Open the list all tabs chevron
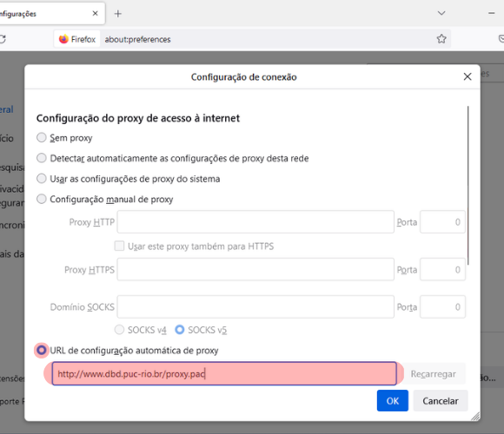Viewport: 504px width, 434px height. pyautogui.click(x=441, y=13)
